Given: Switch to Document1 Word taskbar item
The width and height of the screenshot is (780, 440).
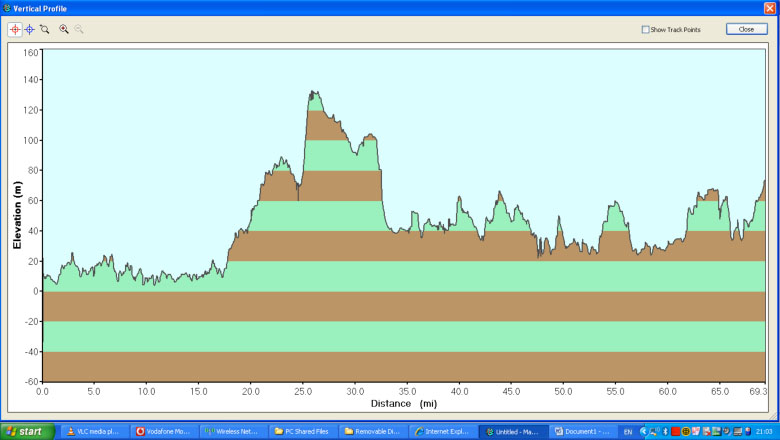Looking at the screenshot, I should (582, 432).
